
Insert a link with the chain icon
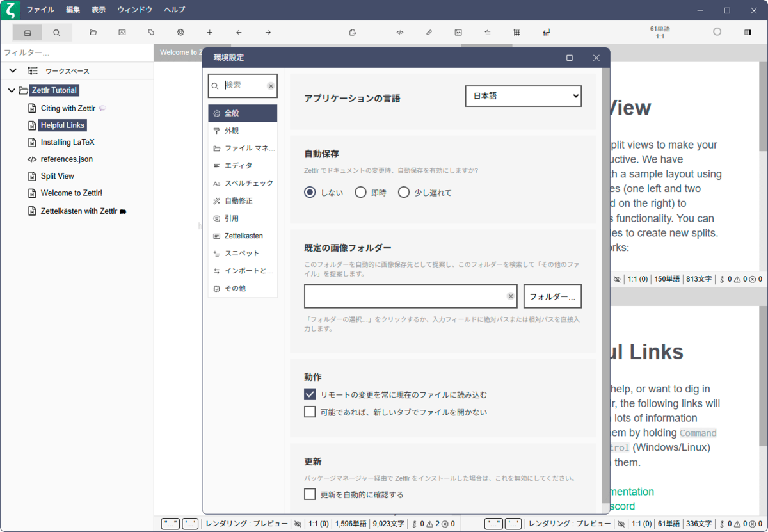429,33
